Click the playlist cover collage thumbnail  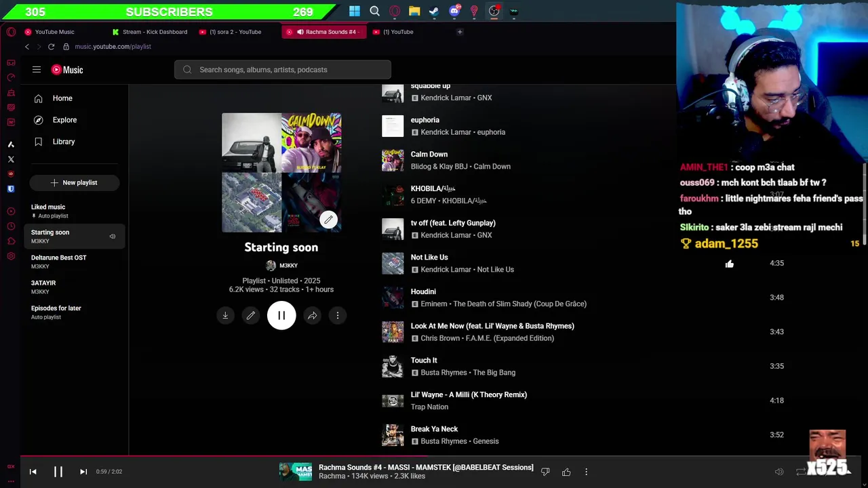point(281,172)
